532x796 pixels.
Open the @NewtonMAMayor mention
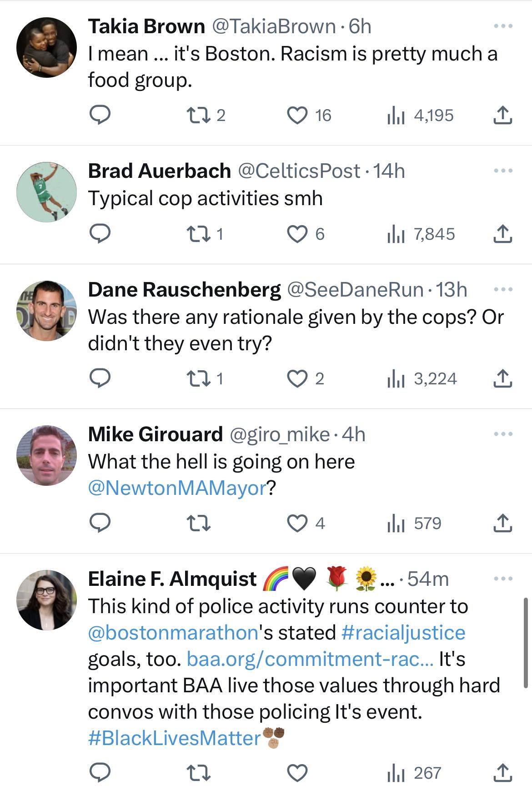tap(177, 488)
